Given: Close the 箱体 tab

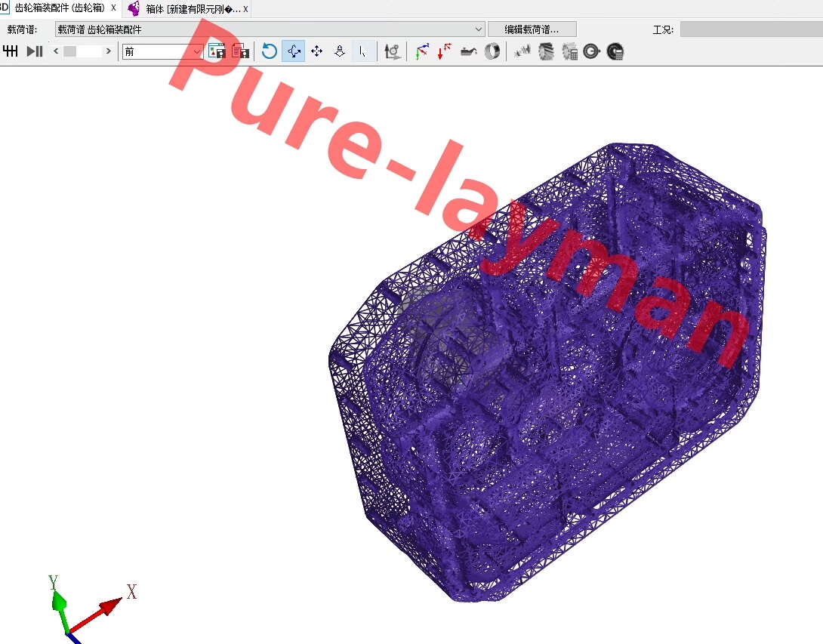Looking at the screenshot, I should (x=245, y=9).
